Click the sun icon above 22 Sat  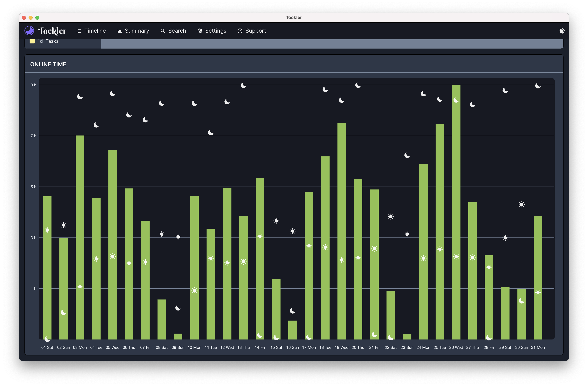click(x=391, y=217)
